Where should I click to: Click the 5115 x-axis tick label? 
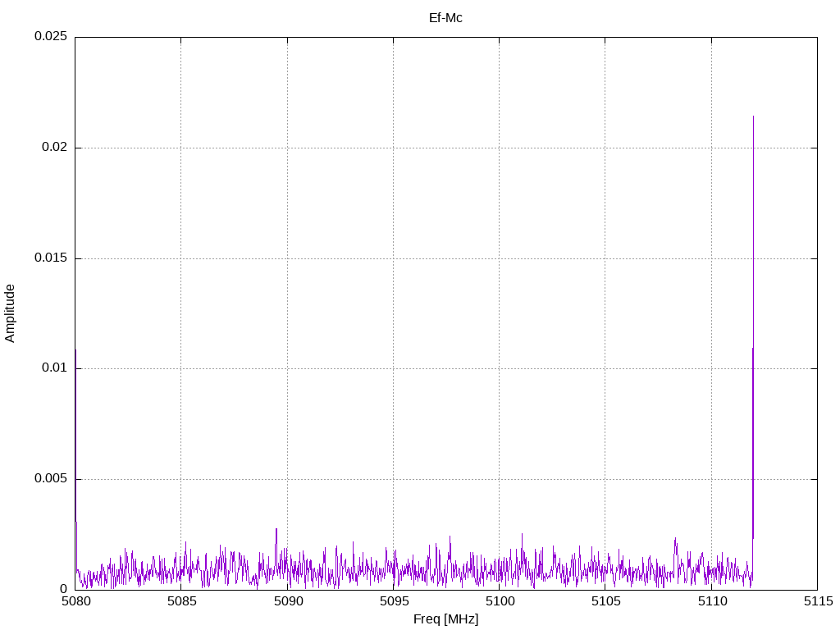[818, 601]
